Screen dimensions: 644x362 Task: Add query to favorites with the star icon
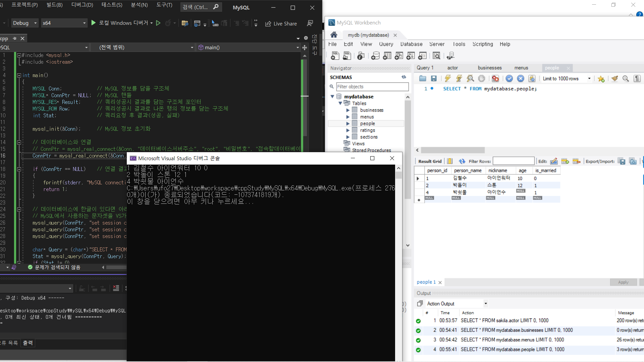click(601, 79)
